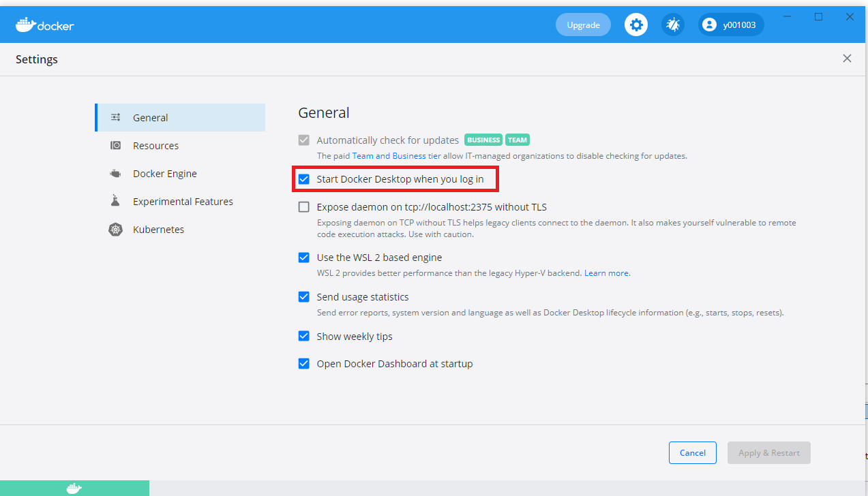Maximize the Docker Desktop window
The width and height of the screenshot is (868, 496).
point(819,17)
